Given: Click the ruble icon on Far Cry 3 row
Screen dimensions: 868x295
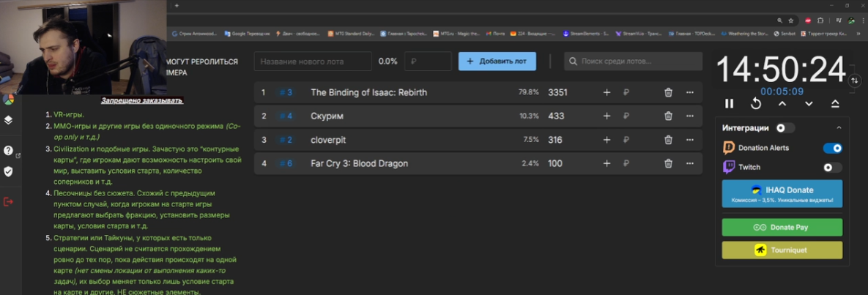Looking at the screenshot, I should pyautogui.click(x=626, y=163).
